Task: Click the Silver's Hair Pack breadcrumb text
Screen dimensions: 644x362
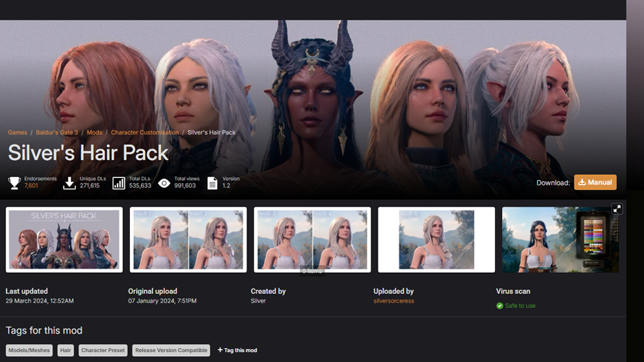Action: pyautogui.click(x=212, y=132)
